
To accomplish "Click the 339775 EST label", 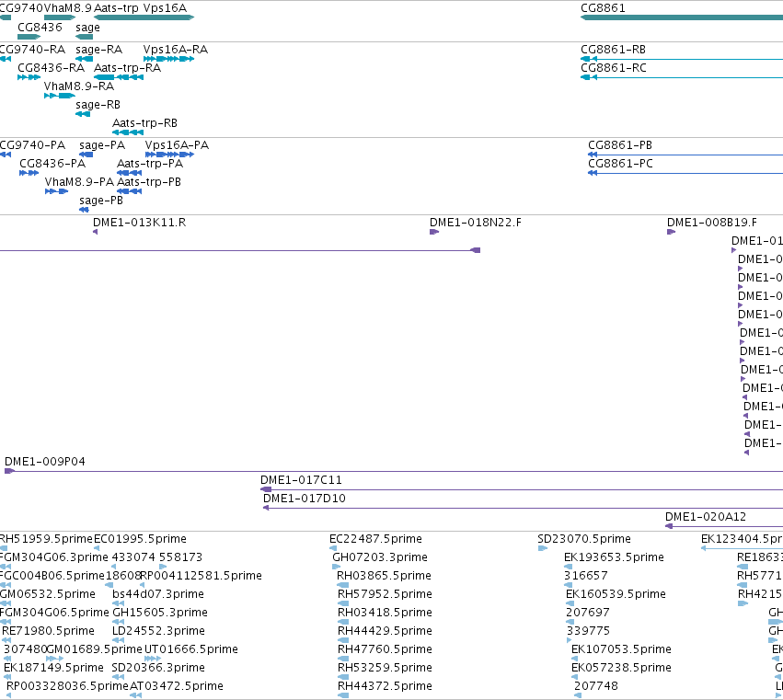I will pos(588,632).
